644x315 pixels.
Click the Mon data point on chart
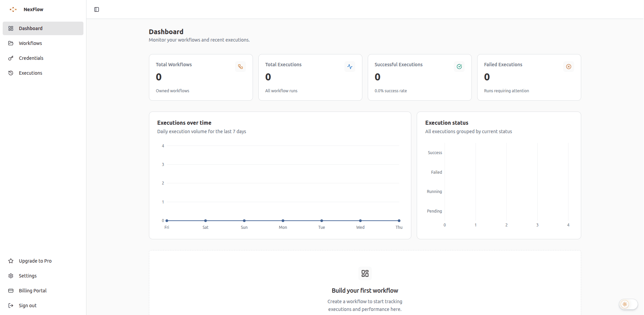click(x=283, y=221)
